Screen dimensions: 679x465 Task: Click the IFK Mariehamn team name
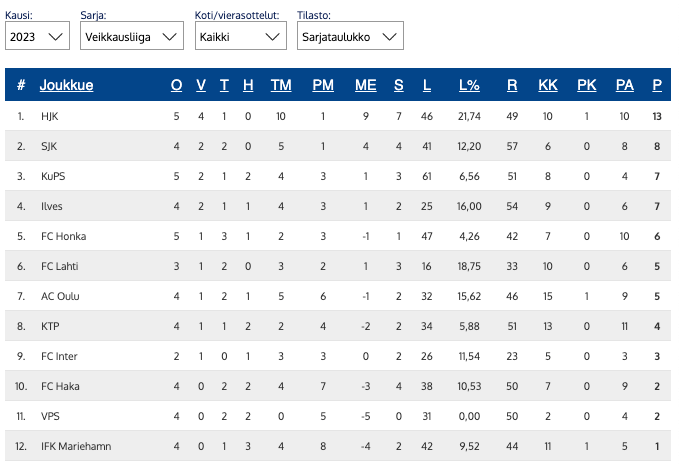[74, 445]
